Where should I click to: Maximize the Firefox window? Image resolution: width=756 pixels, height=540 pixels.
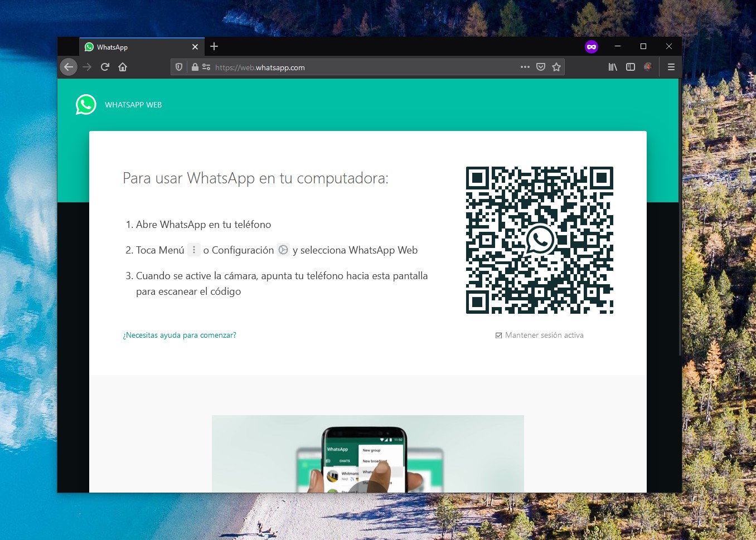coord(643,46)
